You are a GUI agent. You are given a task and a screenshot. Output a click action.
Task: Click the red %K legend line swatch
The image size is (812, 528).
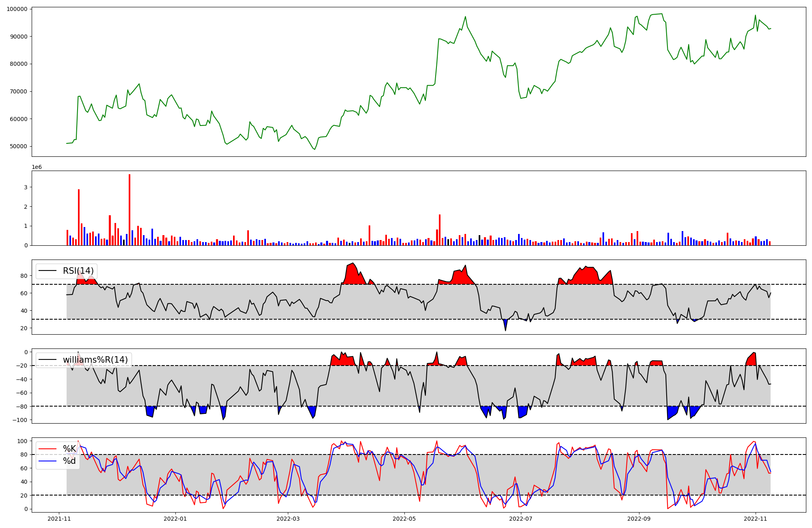tap(47, 449)
